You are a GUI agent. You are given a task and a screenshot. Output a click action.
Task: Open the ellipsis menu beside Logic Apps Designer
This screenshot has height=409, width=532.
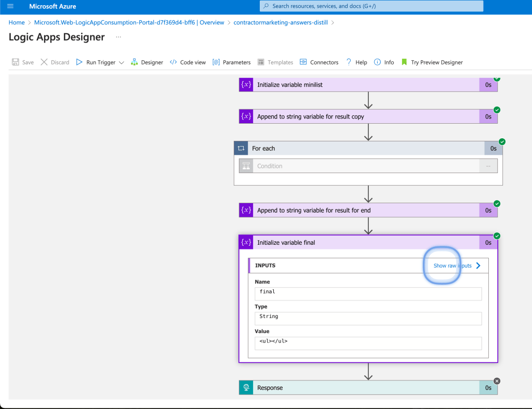pos(118,37)
